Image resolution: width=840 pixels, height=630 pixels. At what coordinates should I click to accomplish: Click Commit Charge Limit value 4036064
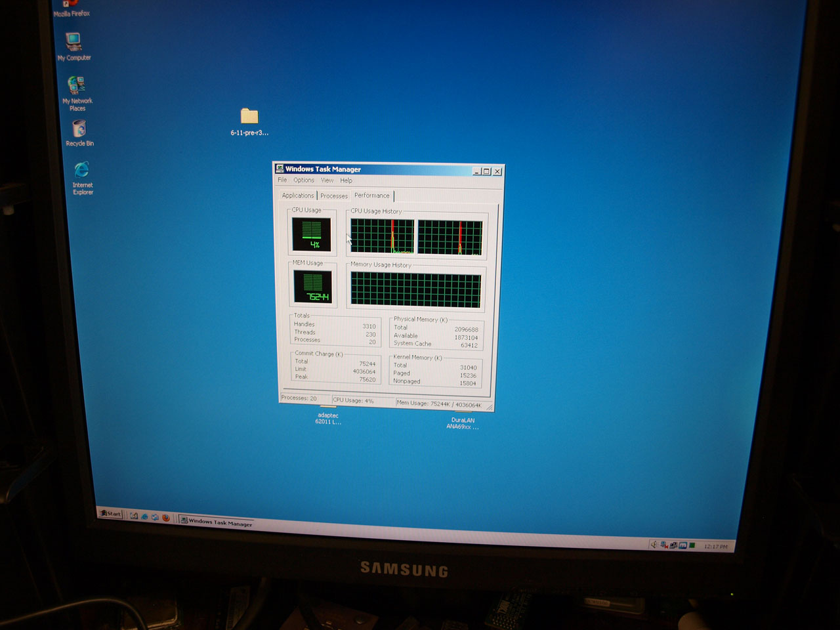pos(364,371)
